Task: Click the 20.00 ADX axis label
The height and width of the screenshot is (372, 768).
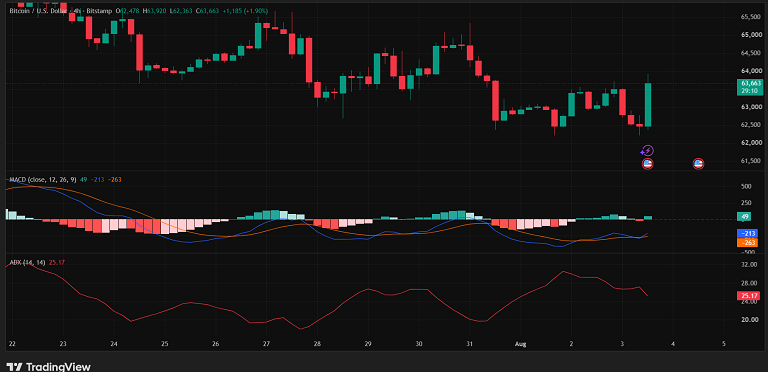Action: tap(750, 320)
